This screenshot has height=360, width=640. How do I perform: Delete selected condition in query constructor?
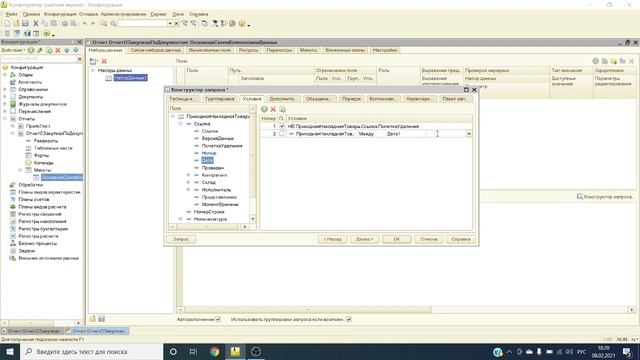click(273, 109)
